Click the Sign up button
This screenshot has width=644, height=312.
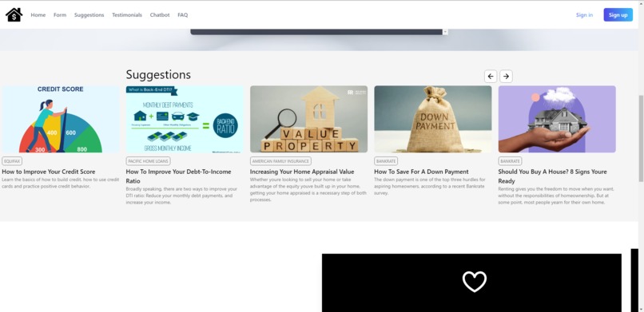point(618,14)
